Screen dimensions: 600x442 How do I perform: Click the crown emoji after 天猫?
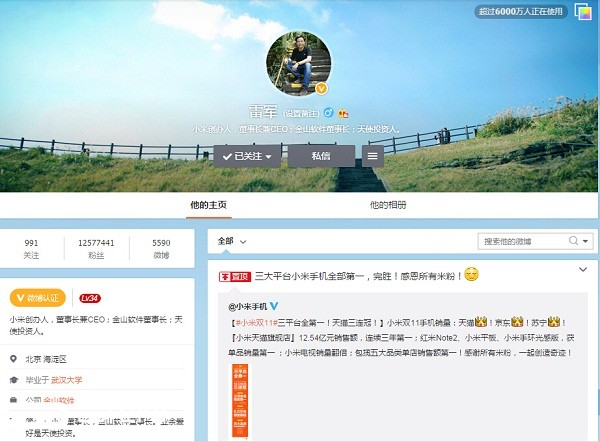[x=481, y=322]
